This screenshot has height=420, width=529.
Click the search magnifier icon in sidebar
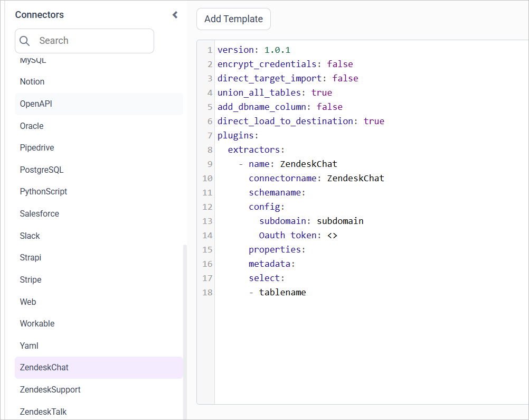(24, 41)
